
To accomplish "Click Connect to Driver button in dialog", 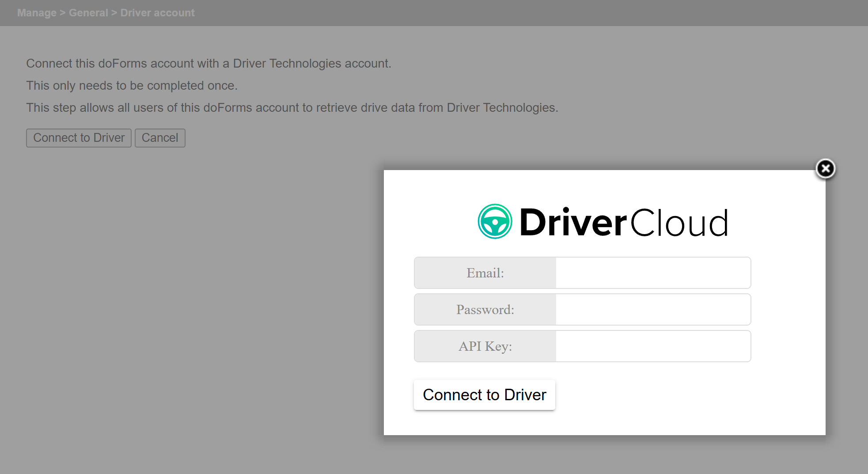I will [x=485, y=395].
